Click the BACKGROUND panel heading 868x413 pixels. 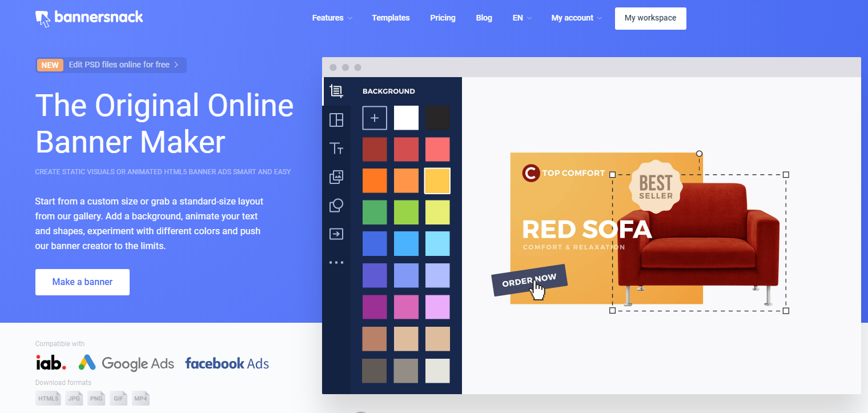[389, 91]
